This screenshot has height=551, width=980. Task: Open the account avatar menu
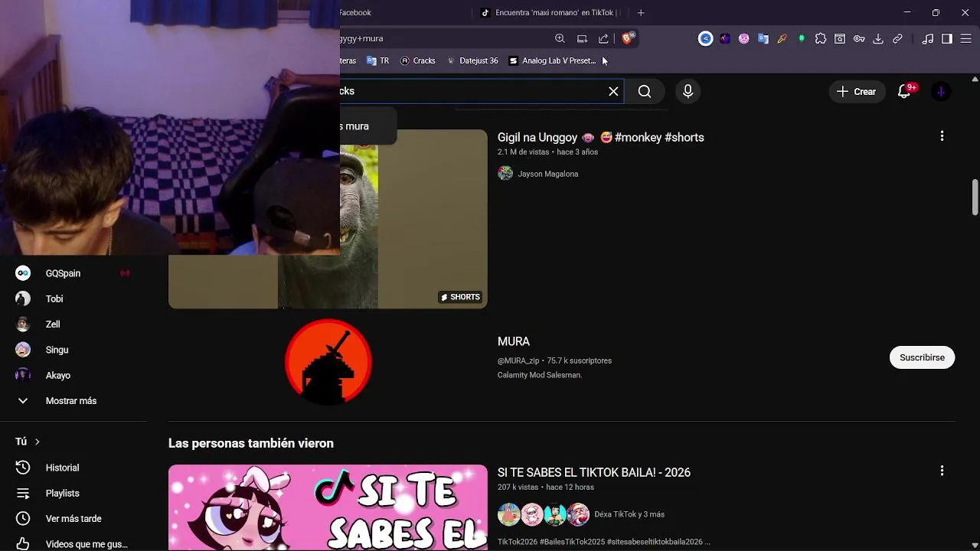(x=941, y=91)
